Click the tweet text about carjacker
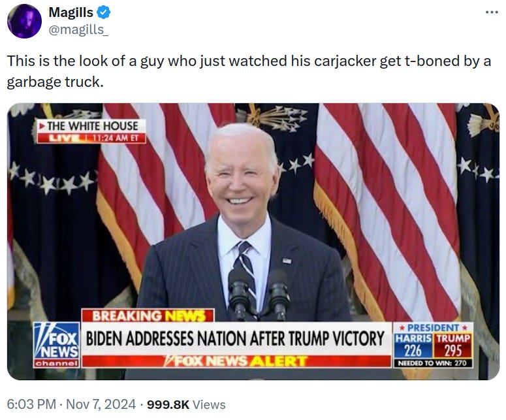This screenshot has height=420, width=506. [x=249, y=71]
